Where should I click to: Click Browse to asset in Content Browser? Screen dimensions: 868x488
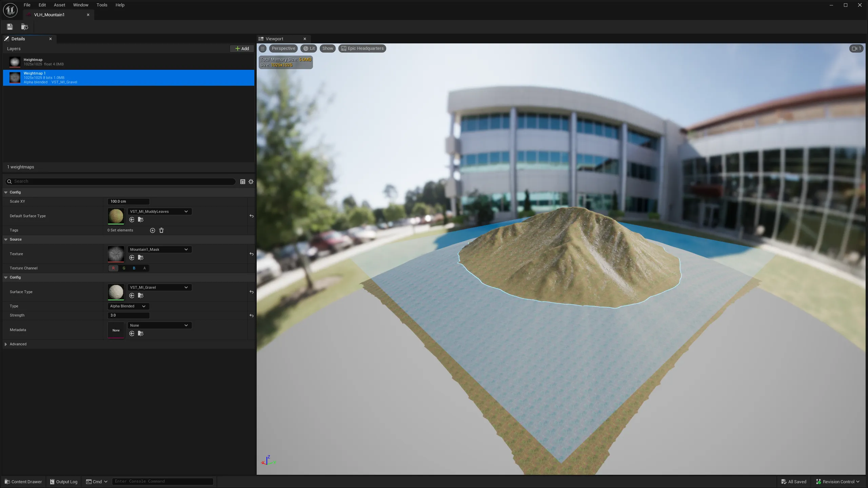[24, 27]
